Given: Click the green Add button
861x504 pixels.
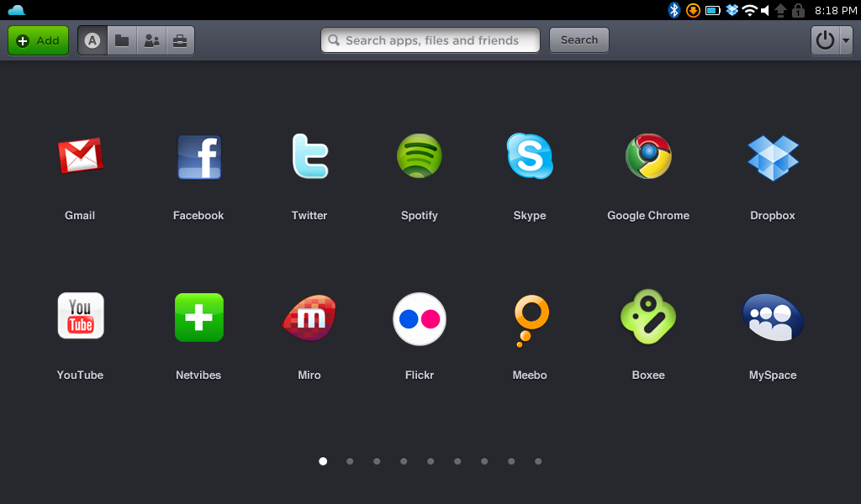Looking at the screenshot, I should pyautogui.click(x=39, y=40).
